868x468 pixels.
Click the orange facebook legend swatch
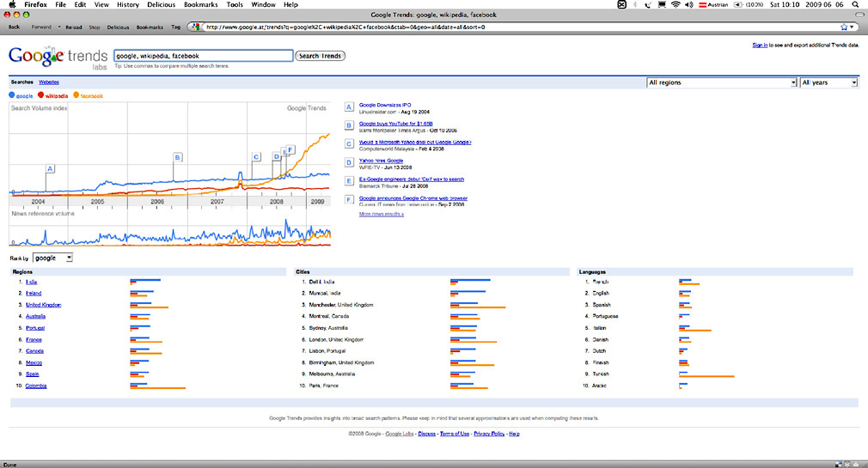tap(76, 96)
